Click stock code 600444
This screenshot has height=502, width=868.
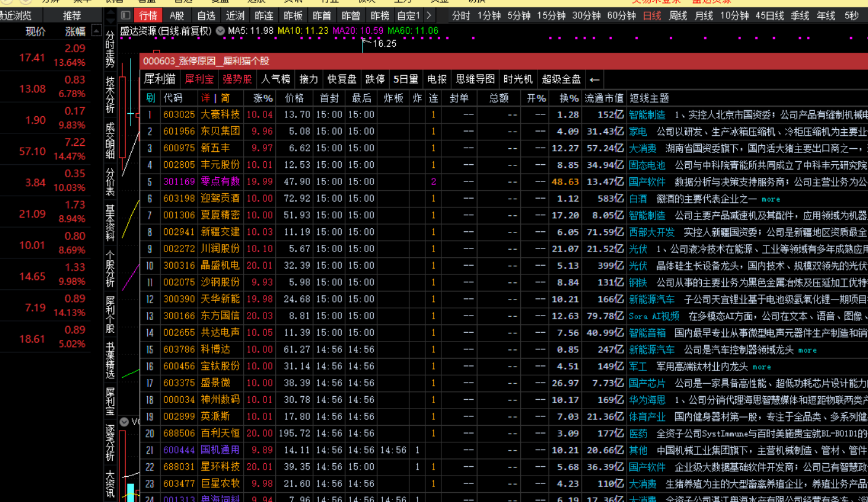coord(179,450)
